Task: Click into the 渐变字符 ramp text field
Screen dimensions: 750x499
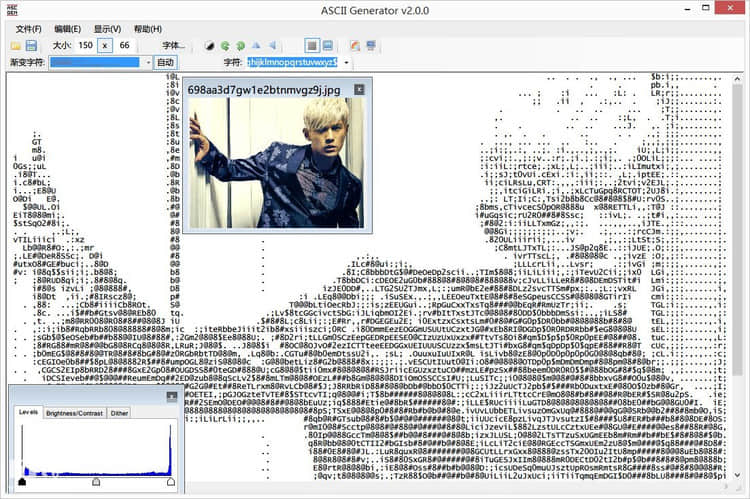Action: click(x=95, y=62)
